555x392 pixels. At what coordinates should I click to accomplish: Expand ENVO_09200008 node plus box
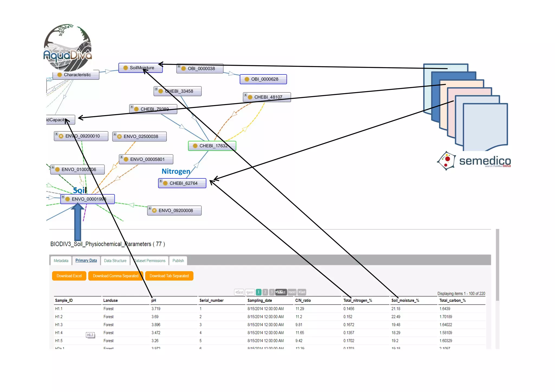[x=150, y=208]
